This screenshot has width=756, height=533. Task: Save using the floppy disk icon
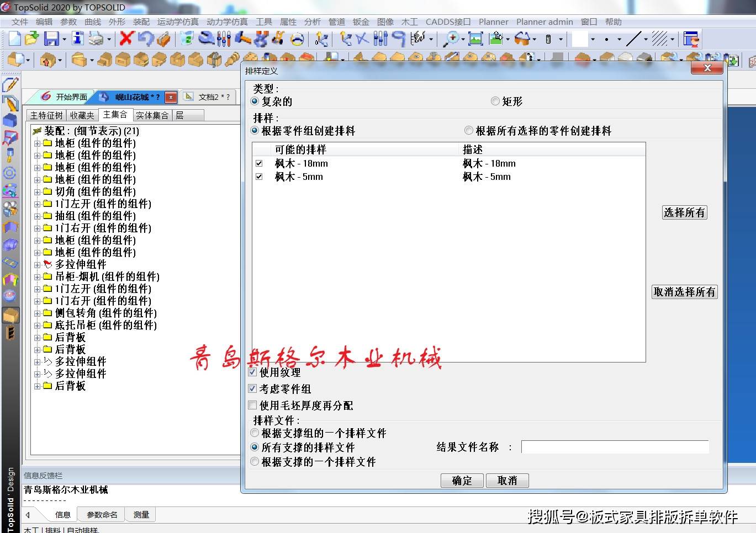51,39
